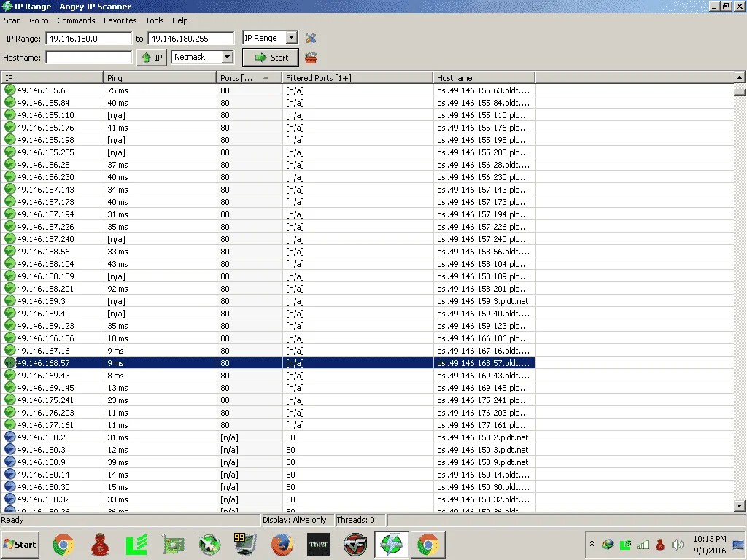The image size is (747, 560).
Task: Sort by the Ping column header
Action: coord(160,77)
